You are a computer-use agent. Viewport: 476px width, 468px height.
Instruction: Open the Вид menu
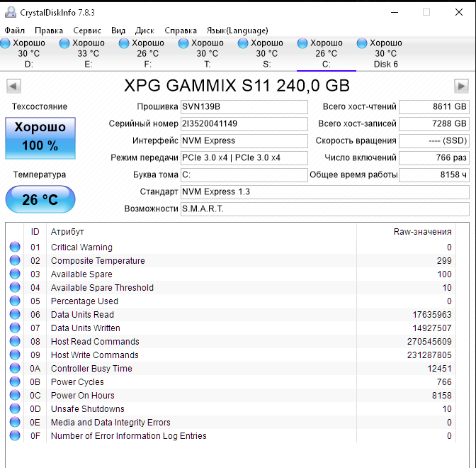118,30
